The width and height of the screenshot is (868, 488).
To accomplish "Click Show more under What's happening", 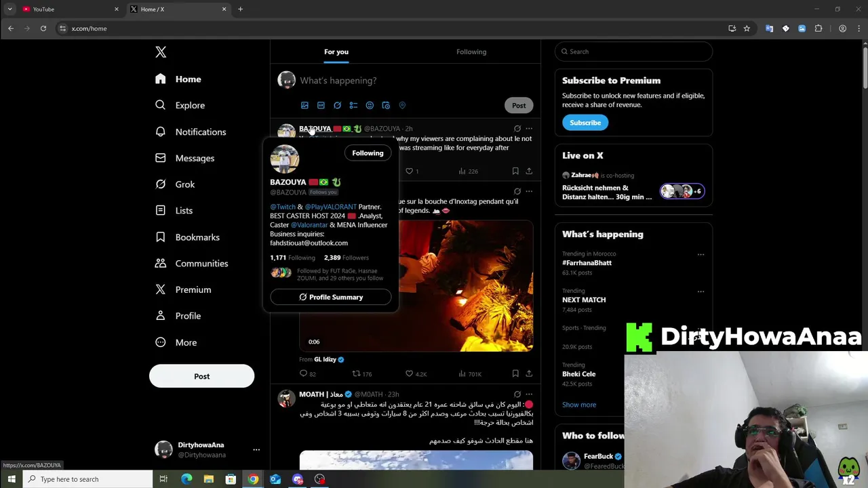I will [579, 405].
